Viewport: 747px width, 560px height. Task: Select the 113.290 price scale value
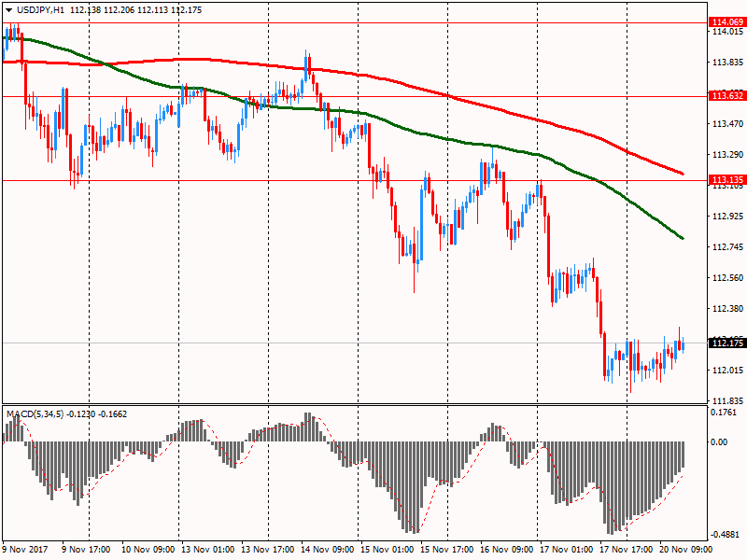coord(727,155)
